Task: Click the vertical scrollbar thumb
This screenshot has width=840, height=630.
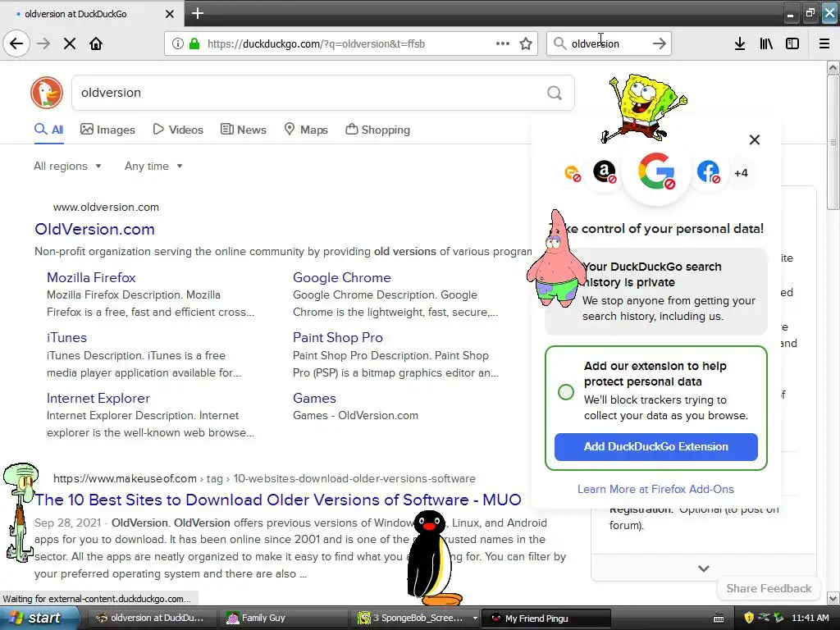Action: click(x=833, y=142)
